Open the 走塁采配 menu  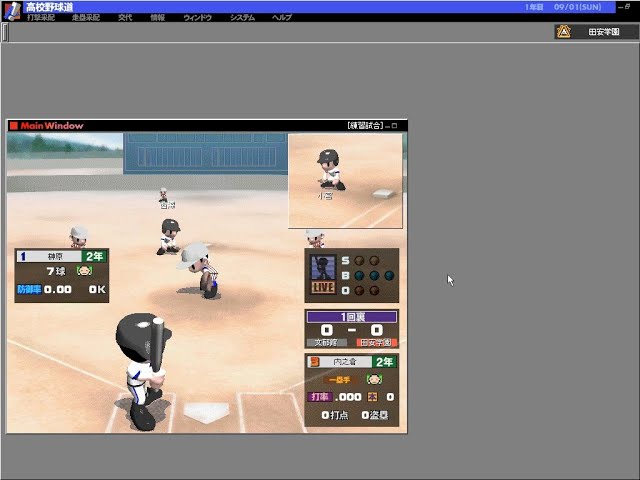[x=86, y=18]
